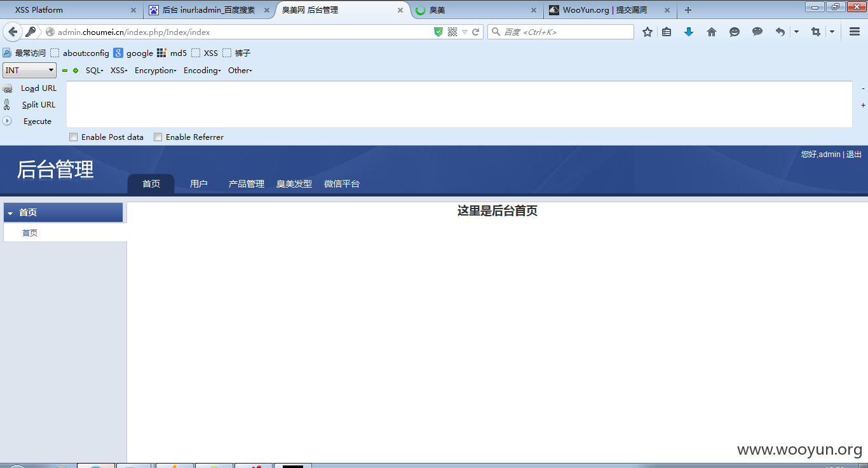This screenshot has width=868, height=468.
Task: Collapse the 首页 sidebar section header
Action: pyautogui.click(x=64, y=213)
